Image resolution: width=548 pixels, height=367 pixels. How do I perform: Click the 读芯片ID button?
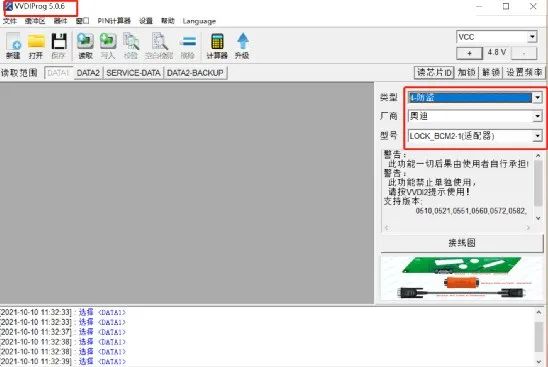[434, 72]
